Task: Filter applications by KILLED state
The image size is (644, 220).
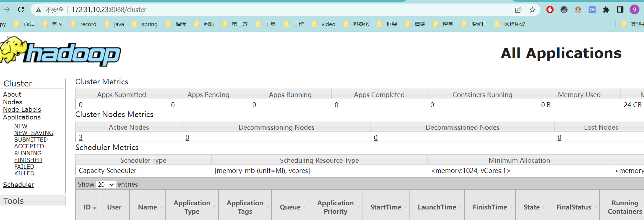Action: [24, 173]
